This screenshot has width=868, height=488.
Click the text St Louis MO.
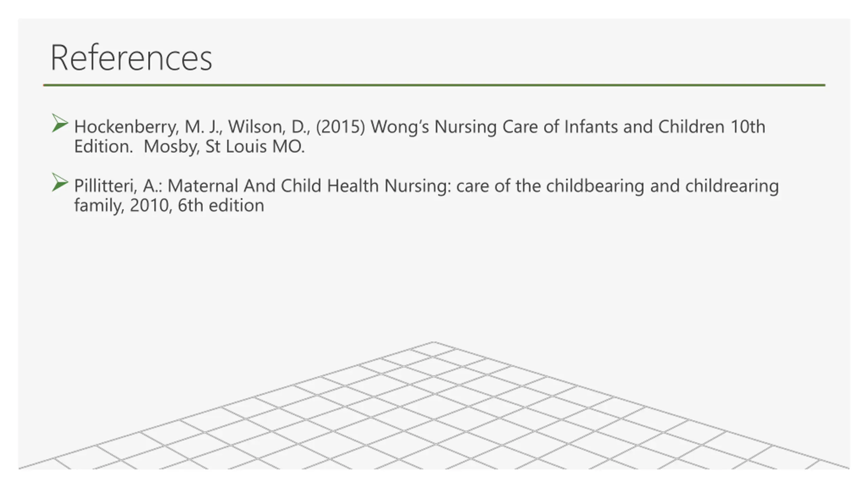pos(255,147)
